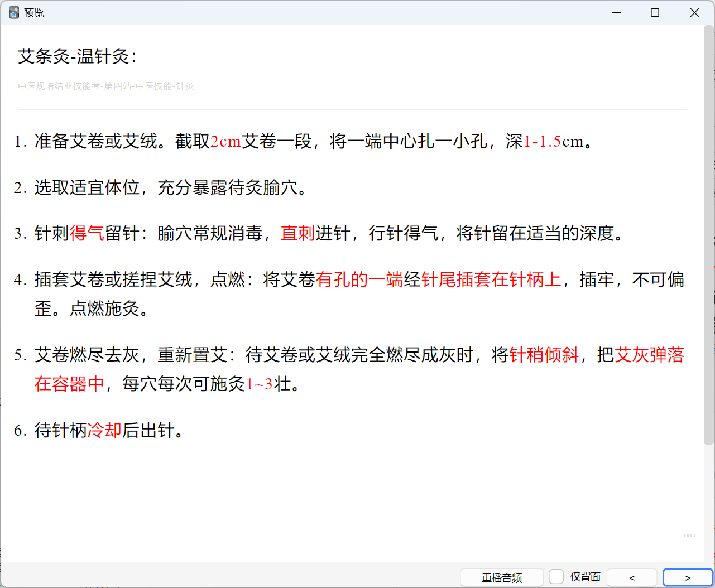Click the Anki app icon in title bar

pos(14,12)
